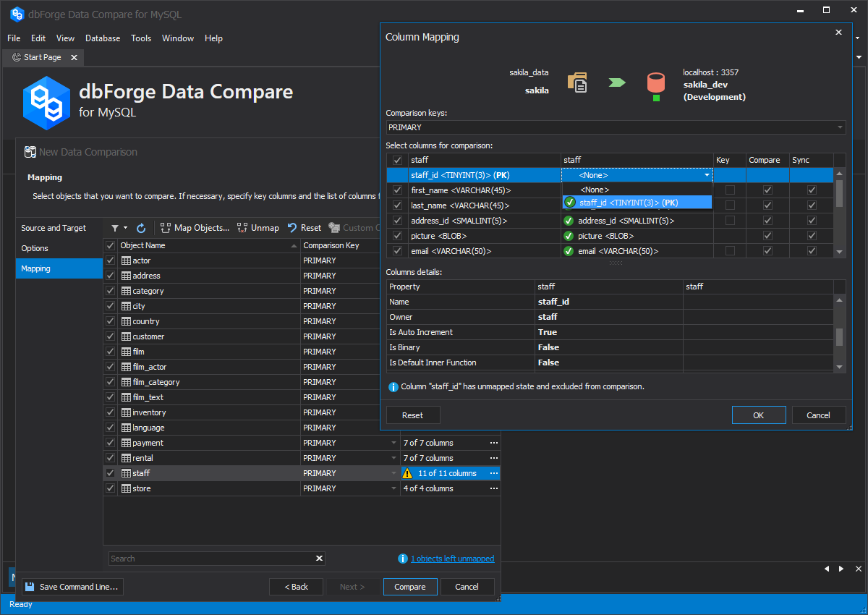Click the Map Objects toolbar button
868x615 pixels.
[195, 228]
